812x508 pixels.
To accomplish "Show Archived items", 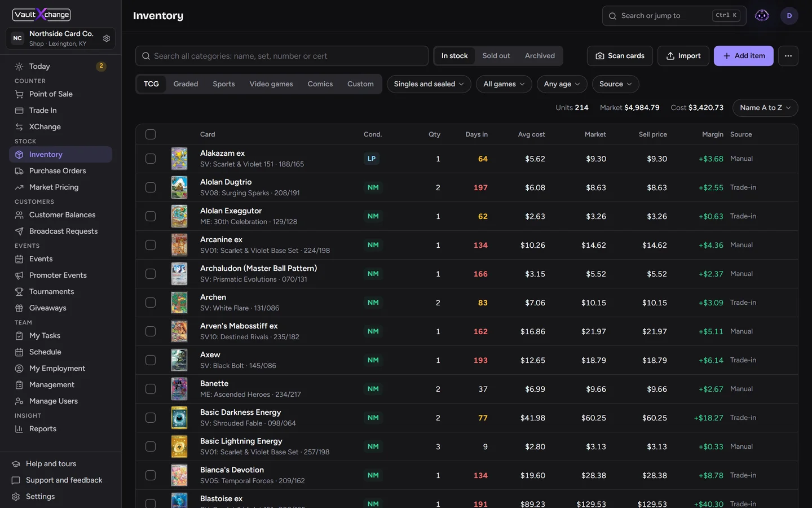I will pos(540,56).
